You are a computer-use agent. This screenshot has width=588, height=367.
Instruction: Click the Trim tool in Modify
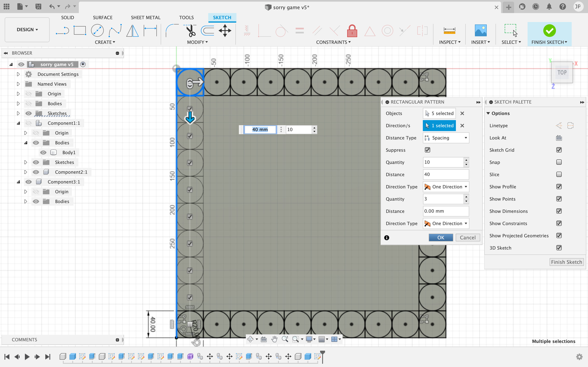point(191,30)
